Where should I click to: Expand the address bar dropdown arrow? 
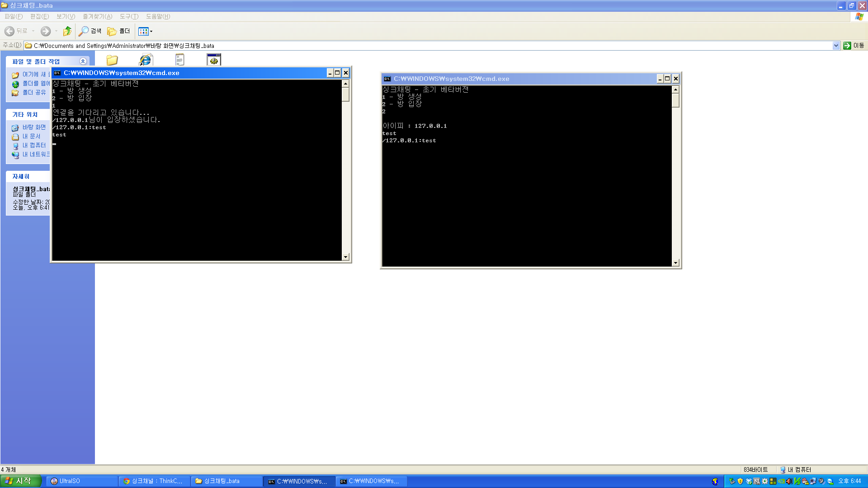tap(836, 46)
